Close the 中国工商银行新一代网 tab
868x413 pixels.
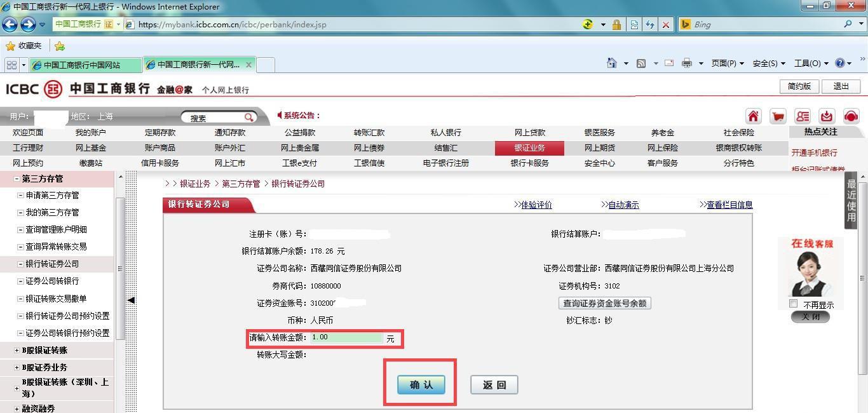[248, 64]
